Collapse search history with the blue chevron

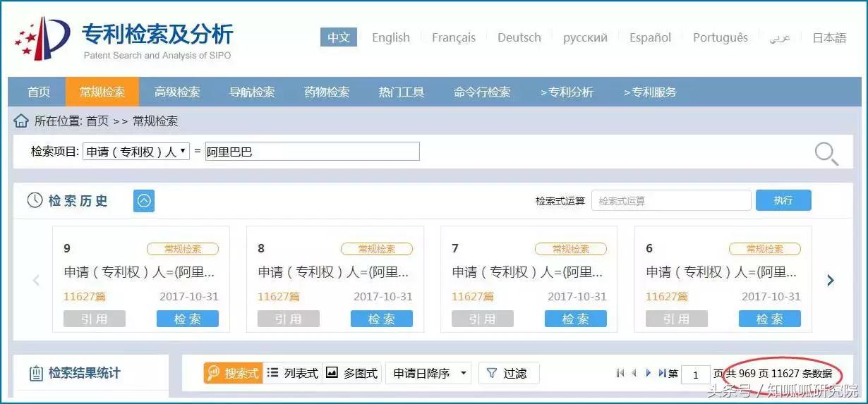point(144,201)
